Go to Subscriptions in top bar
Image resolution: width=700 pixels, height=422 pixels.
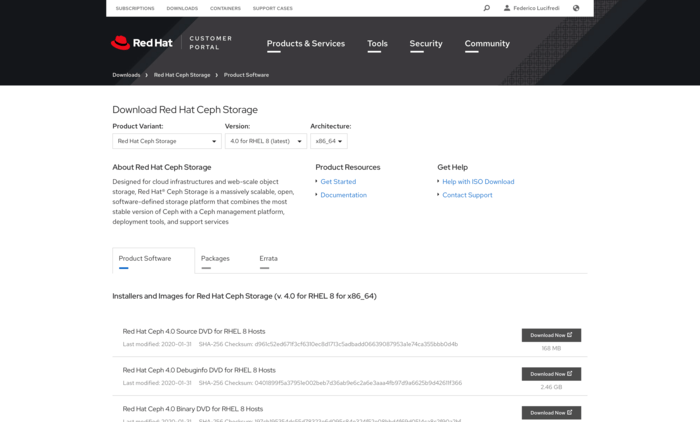(x=135, y=8)
